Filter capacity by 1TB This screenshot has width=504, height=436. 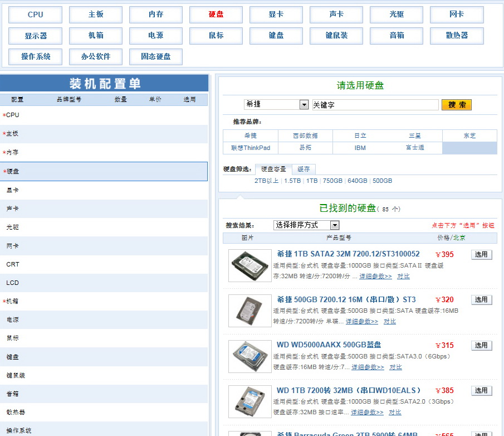point(312,181)
